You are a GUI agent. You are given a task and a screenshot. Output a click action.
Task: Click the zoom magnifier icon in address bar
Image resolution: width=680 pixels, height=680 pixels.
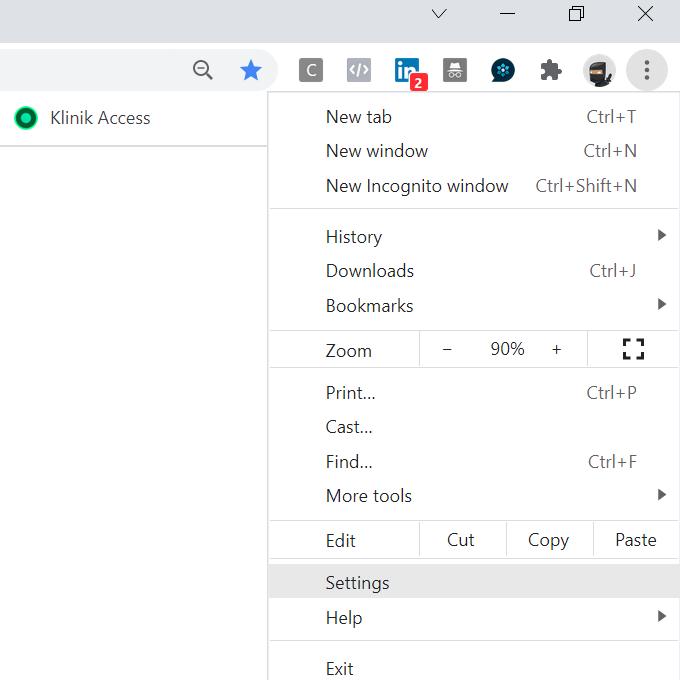(x=203, y=70)
